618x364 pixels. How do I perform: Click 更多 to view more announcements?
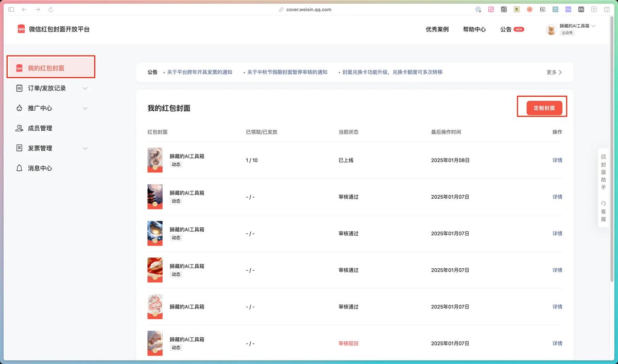[x=554, y=72]
